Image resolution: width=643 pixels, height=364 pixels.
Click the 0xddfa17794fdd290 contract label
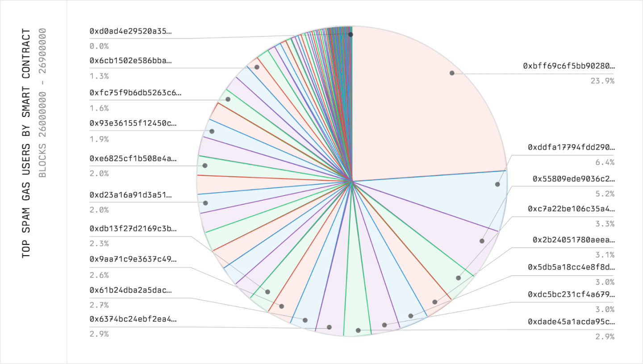pyautogui.click(x=571, y=147)
